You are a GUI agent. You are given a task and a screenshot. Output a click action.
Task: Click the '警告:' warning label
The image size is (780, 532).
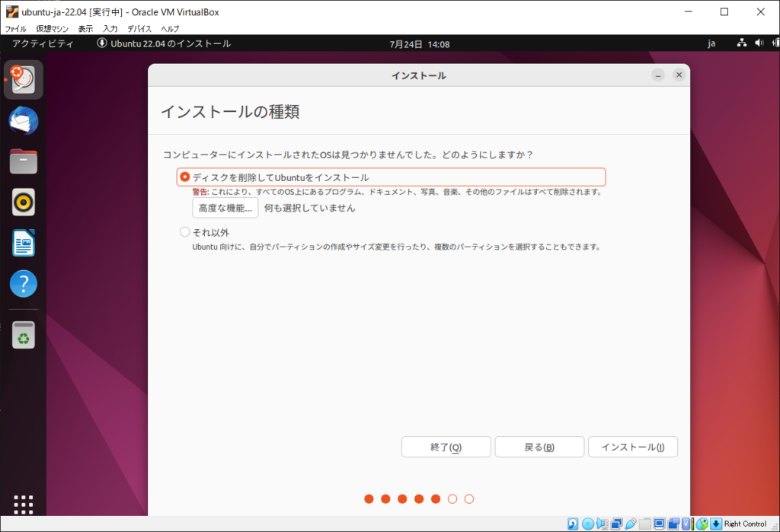click(x=200, y=192)
